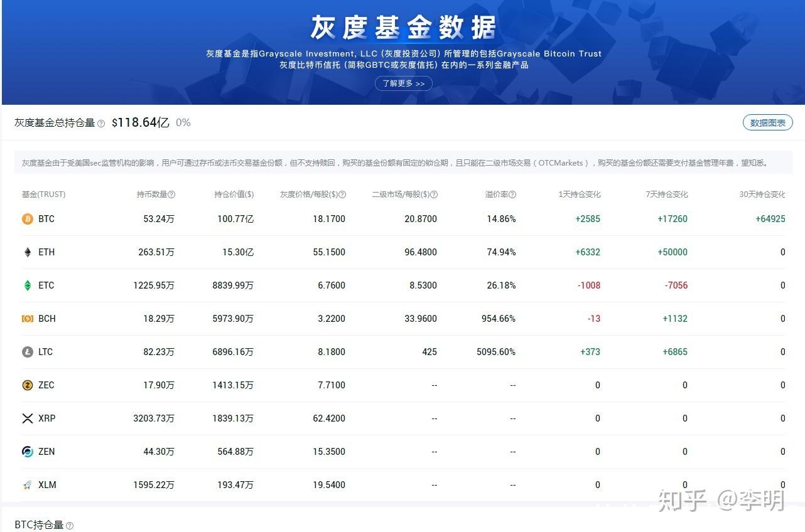Viewport: 805px width, 532px height.
Task: Open help icon beside 溢价率 header
Action: tap(513, 194)
